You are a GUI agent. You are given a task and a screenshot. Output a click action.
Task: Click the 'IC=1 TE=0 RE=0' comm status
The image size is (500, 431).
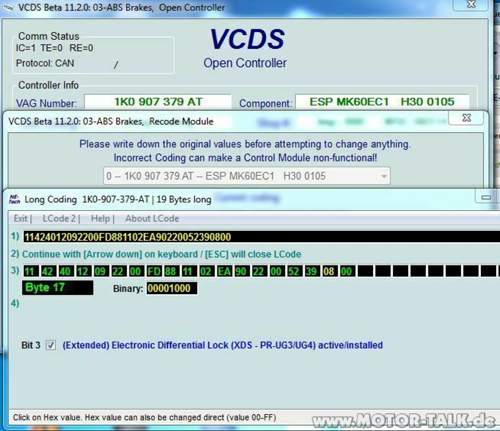pyautogui.click(x=54, y=48)
